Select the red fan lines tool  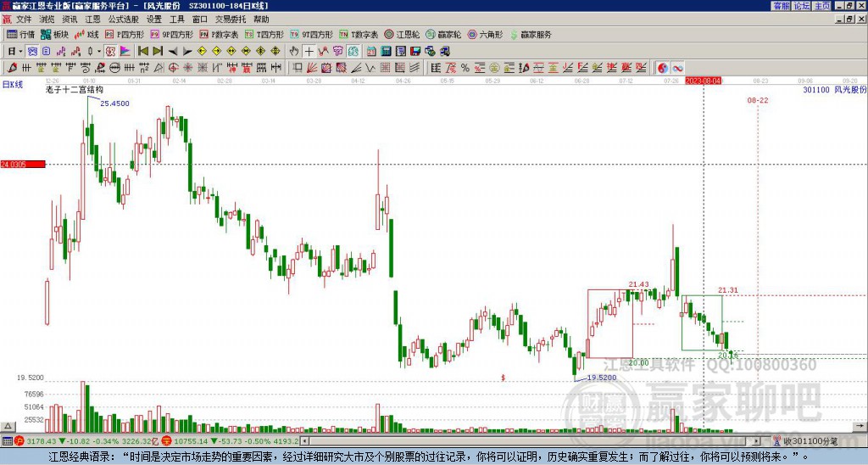312,68
